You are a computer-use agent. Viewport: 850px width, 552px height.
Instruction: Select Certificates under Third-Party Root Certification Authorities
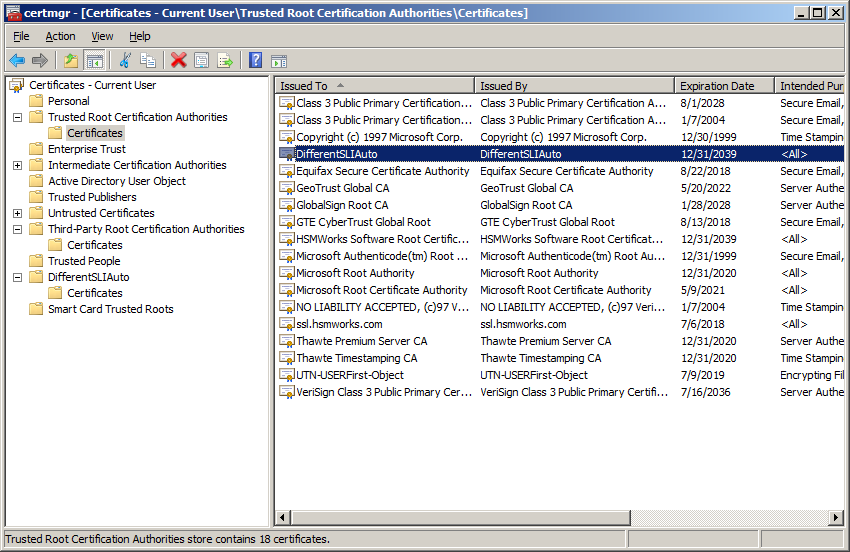(95, 245)
